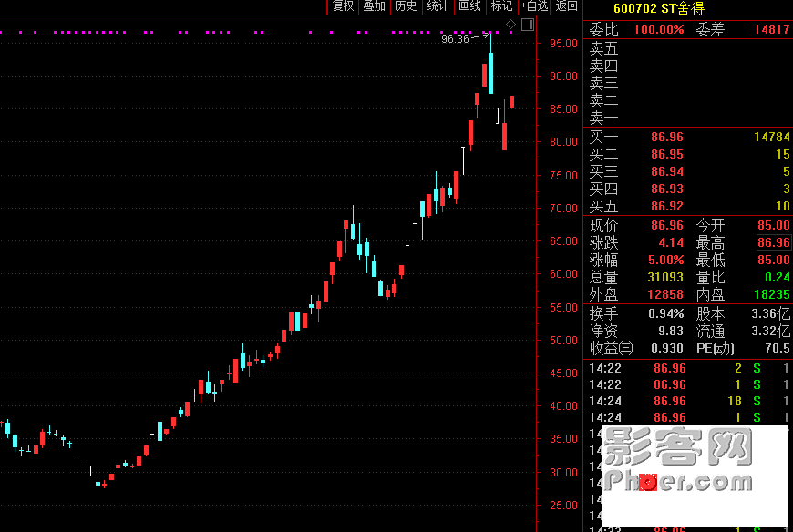Select 14:24 trade row with volume 18
Screen dimensions: 793x532
[688, 401]
